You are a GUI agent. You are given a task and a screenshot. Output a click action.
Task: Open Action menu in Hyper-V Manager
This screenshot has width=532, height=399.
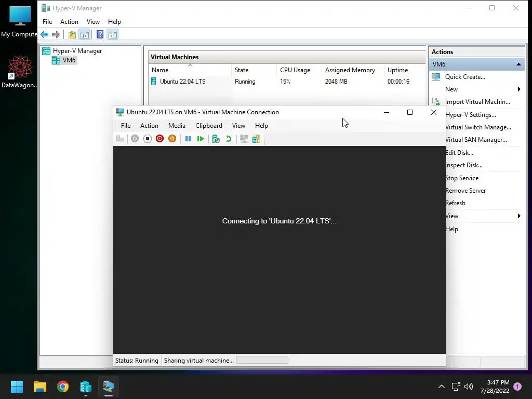click(x=69, y=22)
